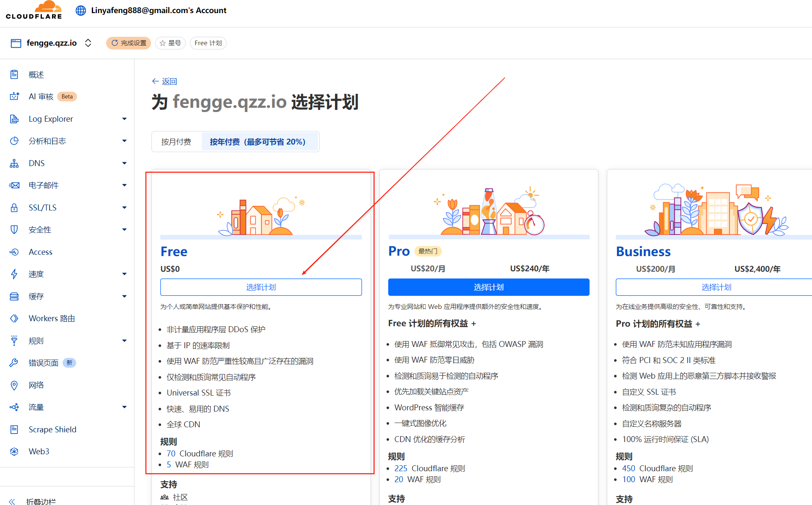812x505 pixels.
Task: Star fengge.qzz.io as favorite via 星号
Action: (170, 43)
